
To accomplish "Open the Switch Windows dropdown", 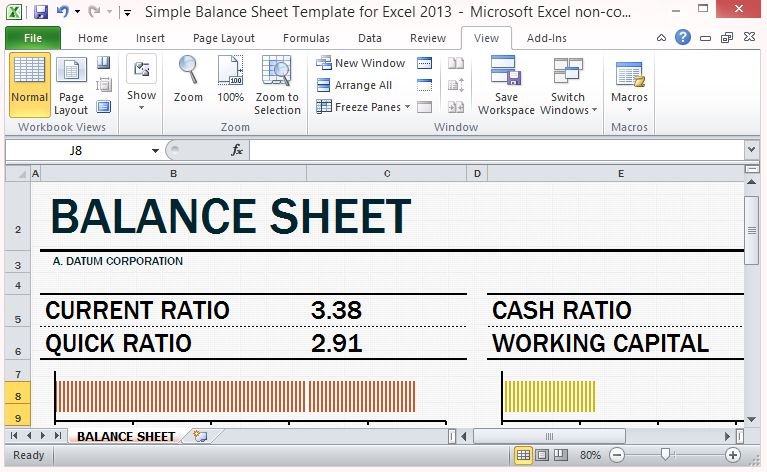I will click(x=568, y=85).
